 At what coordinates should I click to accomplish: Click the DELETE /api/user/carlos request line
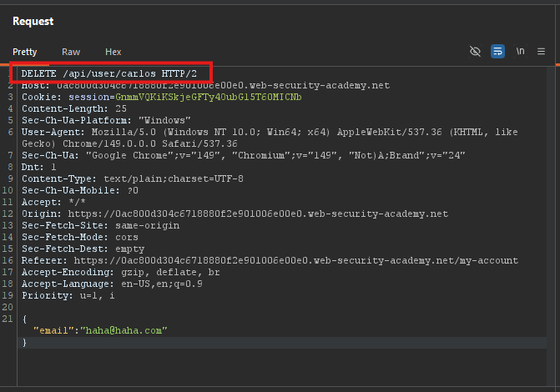coord(109,73)
